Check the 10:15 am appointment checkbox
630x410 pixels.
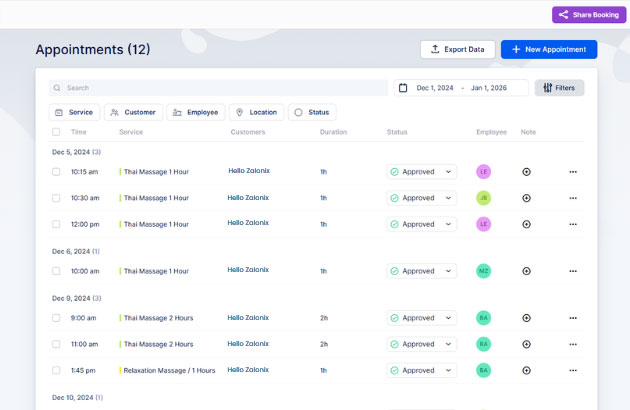pyautogui.click(x=56, y=172)
